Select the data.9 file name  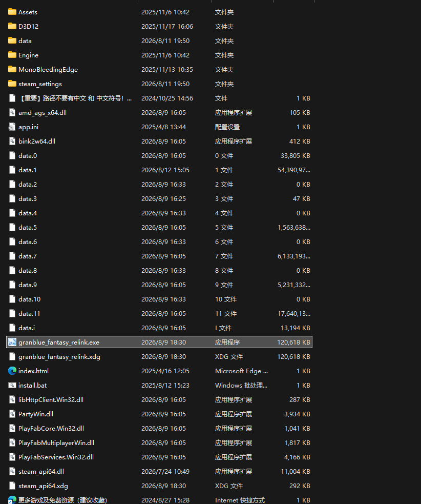click(x=28, y=285)
